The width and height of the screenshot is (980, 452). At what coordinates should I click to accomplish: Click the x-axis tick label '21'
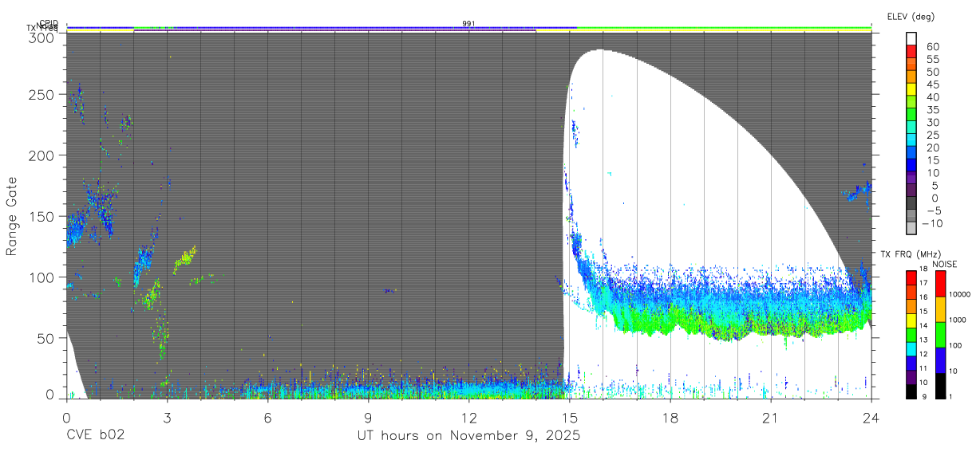[x=771, y=417]
